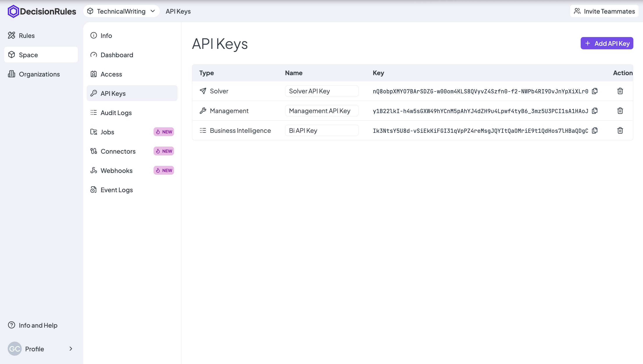Click the Add API Key button

[x=607, y=43]
